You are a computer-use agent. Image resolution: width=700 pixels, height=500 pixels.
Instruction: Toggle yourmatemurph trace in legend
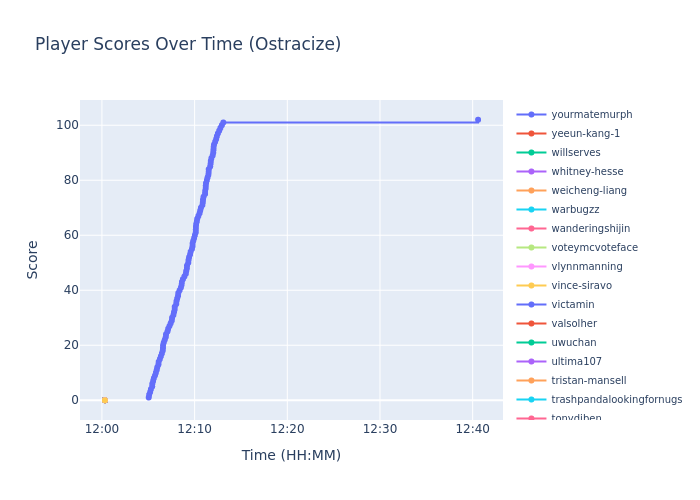click(591, 115)
